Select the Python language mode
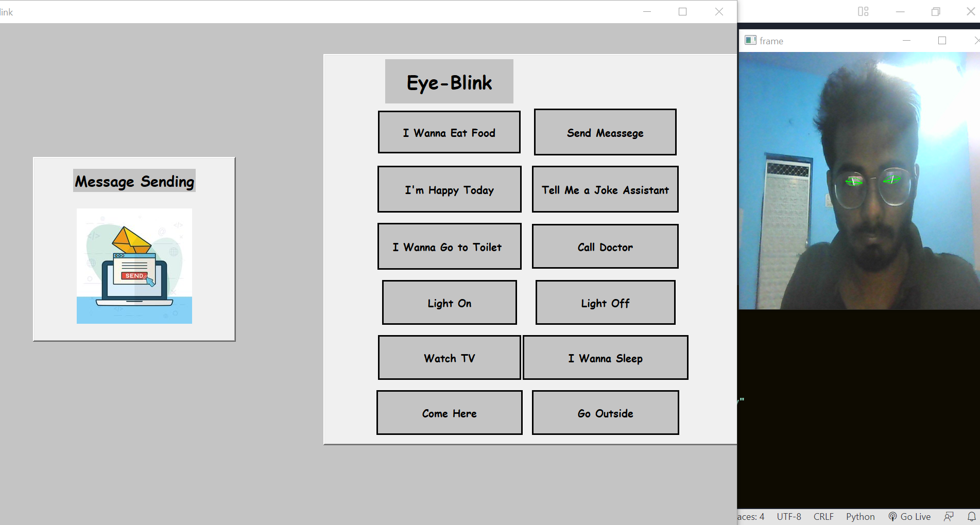The image size is (980, 525). pyautogui.click(x=860, y=517)
